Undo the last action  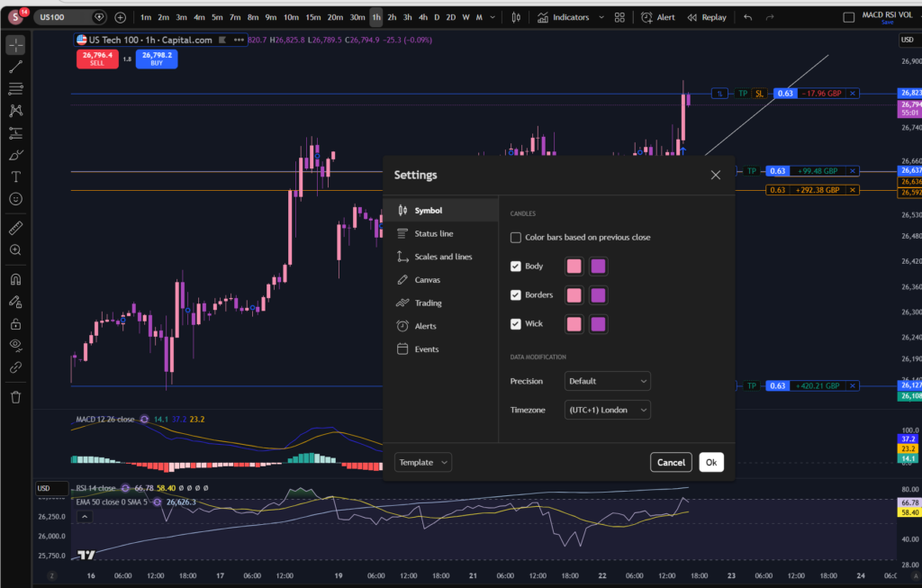(748, 17)
